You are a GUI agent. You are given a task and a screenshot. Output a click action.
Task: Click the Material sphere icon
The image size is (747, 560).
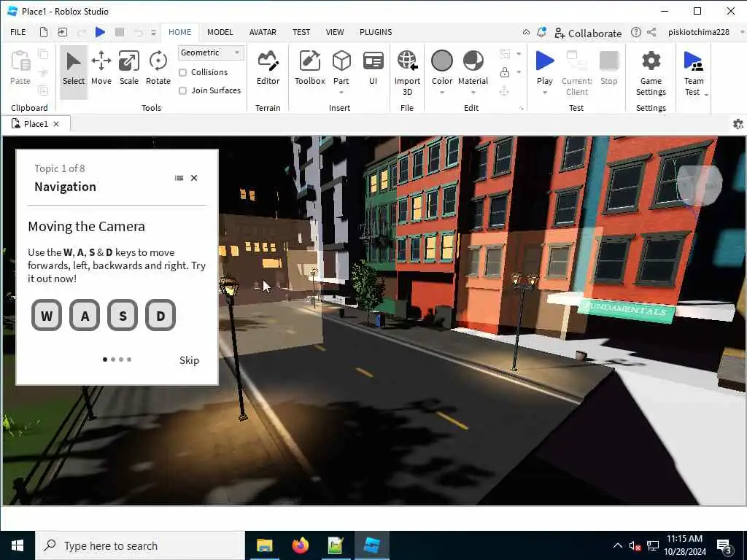coord(473,61)
